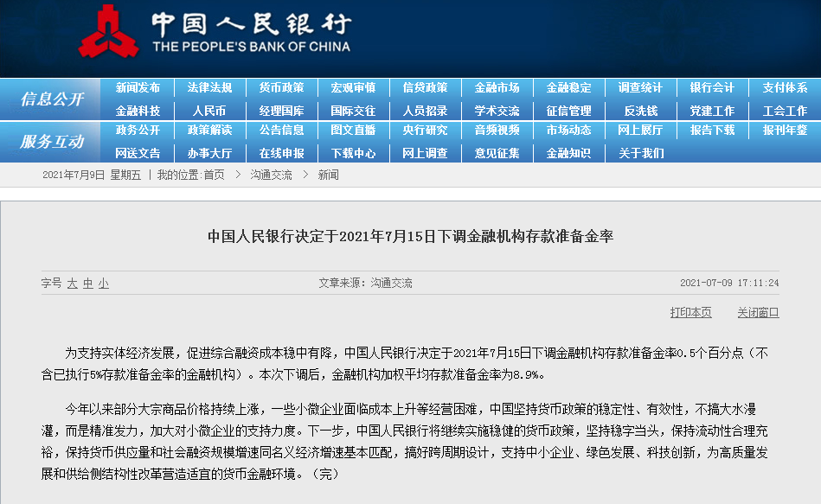Select 报刊年鉴 menu entry
821x504 pixels.
click(x=785, y=130)
